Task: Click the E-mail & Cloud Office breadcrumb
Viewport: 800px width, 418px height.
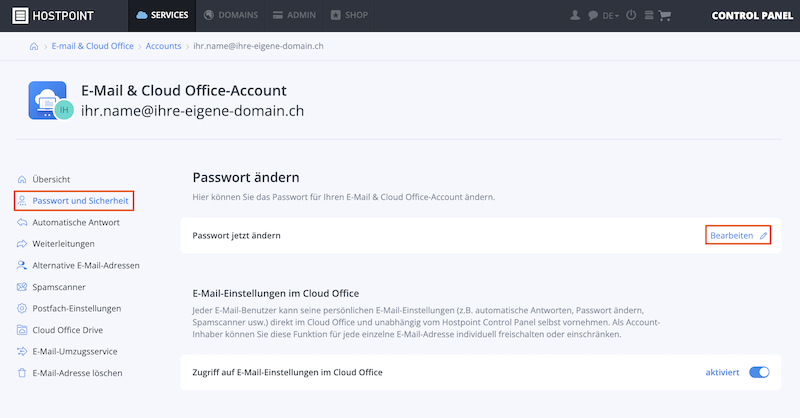Action: (x=92, y=46)
